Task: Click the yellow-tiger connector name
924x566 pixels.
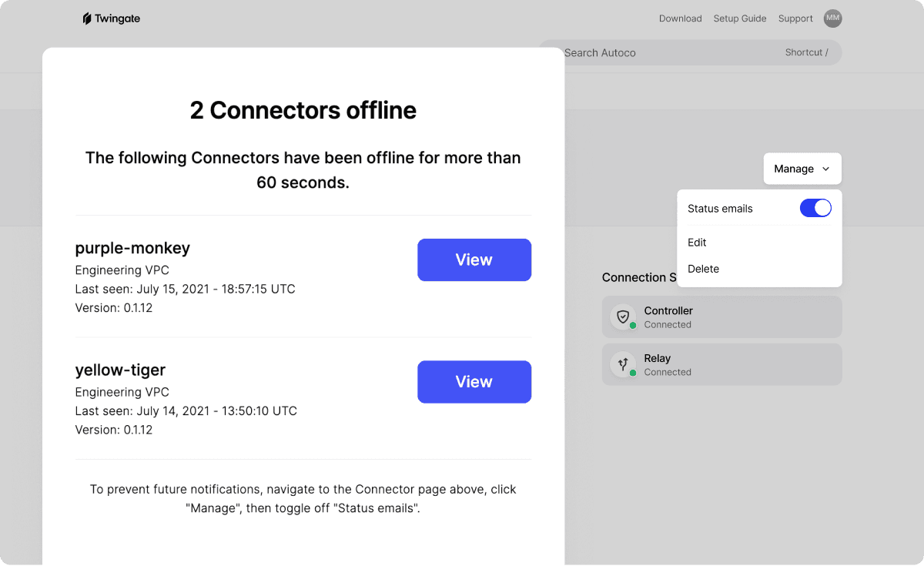Action: [120, 370]
